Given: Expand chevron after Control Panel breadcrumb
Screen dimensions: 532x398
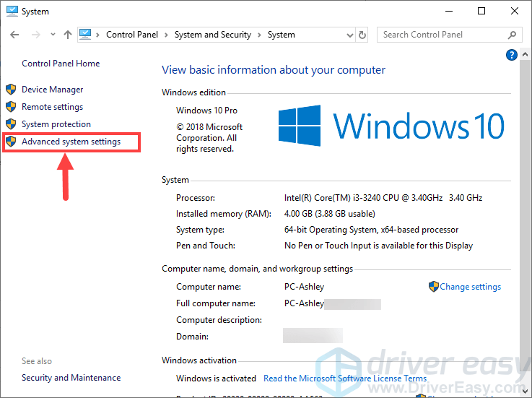Looking at the screenshot, I should click(166, 35).
